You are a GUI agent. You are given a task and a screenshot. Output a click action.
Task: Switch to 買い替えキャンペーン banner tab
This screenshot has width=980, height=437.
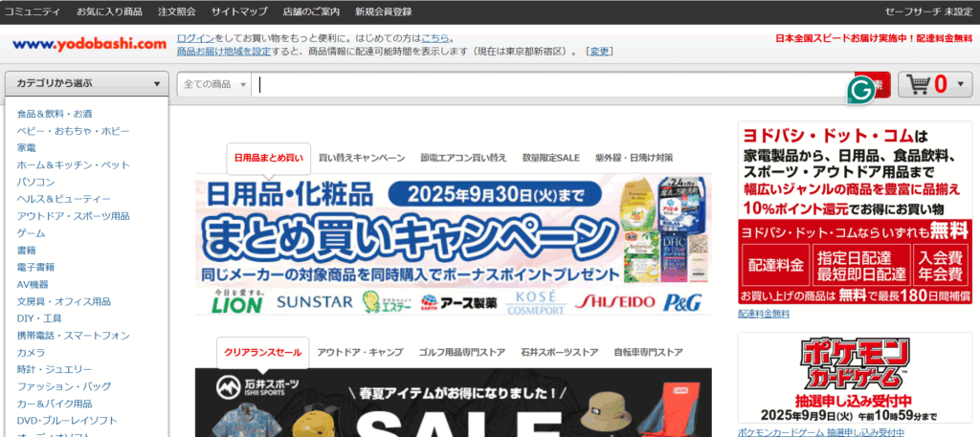pyautogui.click(x=362, y=158)
